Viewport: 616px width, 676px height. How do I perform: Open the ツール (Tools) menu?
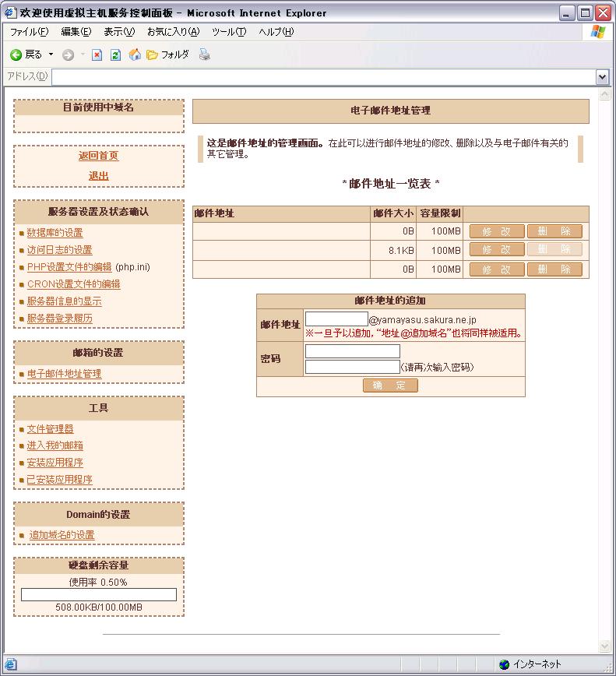click(228, 32)
